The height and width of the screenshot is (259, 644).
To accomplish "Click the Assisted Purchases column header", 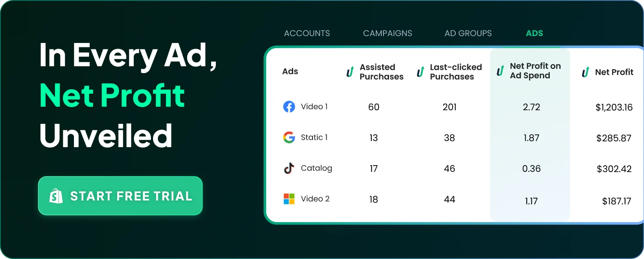I will [381, 72].
